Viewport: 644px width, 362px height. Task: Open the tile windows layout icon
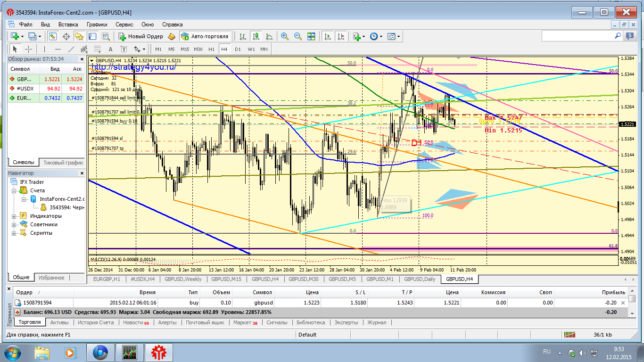pyautogui.click(x=311, y=36)
